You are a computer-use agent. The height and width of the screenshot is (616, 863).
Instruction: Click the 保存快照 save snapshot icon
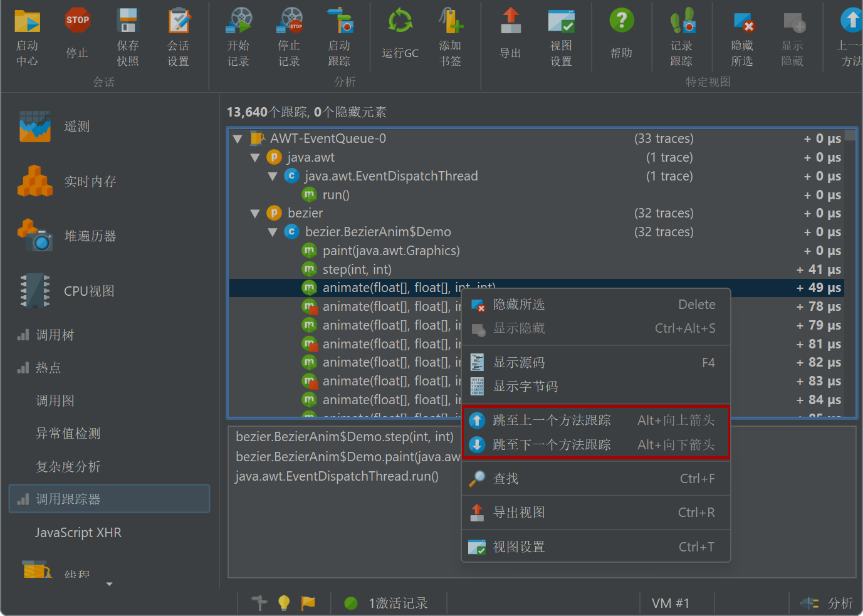[x=128, y=22]
